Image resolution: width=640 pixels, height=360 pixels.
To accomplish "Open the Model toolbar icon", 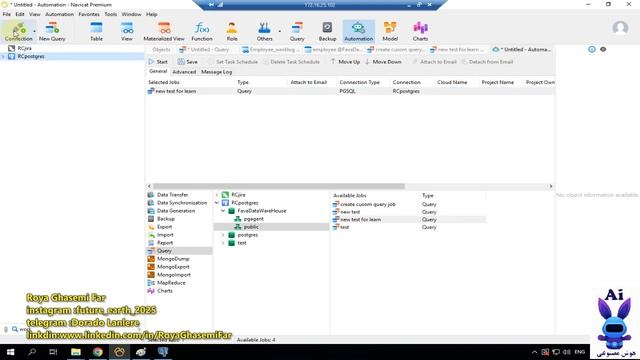I will [390, 31].
